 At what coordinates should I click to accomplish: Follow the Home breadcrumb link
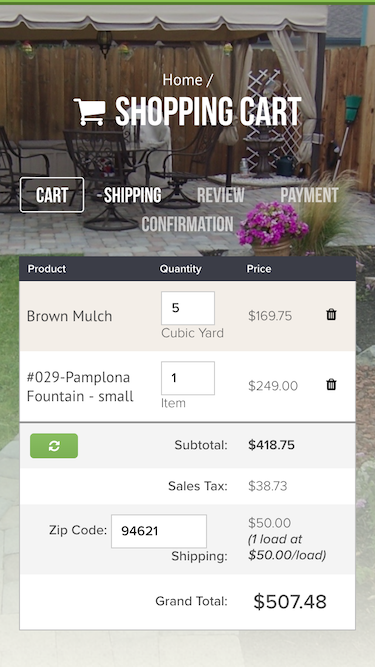tap(182, 80)
